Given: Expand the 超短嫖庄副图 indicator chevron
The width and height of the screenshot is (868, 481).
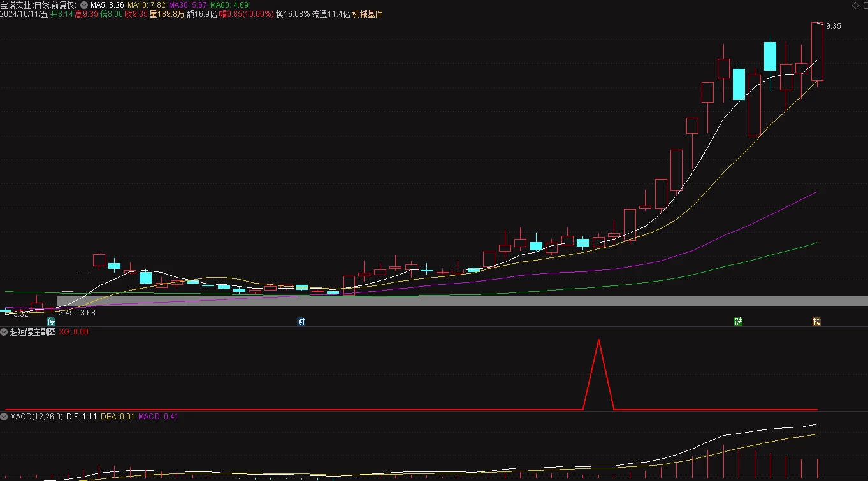Looking at the screenshot, I should (4, 332).
